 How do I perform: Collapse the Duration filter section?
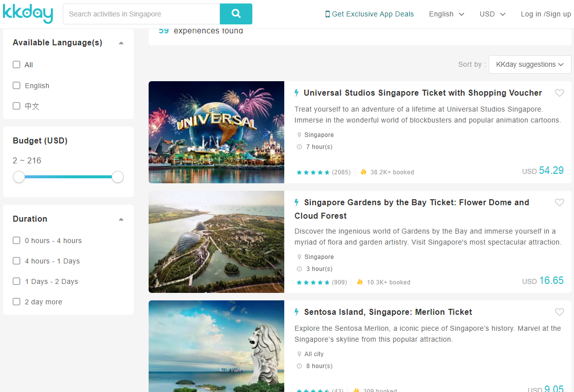pyautogui.click(x=121, y=219)
